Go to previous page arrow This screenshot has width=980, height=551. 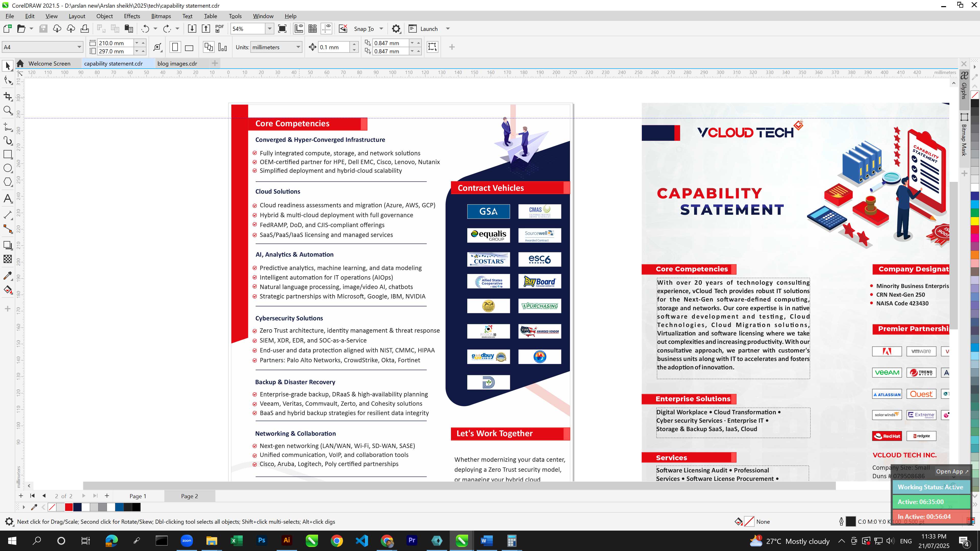click(44, 496)
